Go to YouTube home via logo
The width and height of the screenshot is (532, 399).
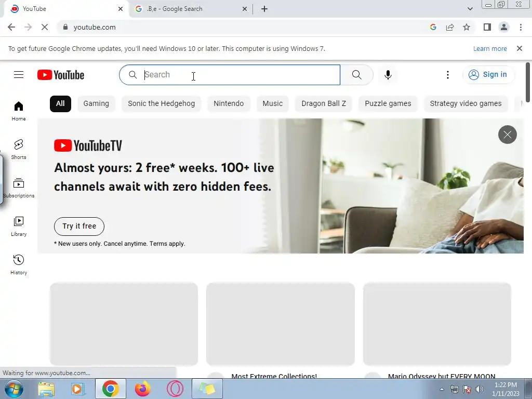click(61, 75)
